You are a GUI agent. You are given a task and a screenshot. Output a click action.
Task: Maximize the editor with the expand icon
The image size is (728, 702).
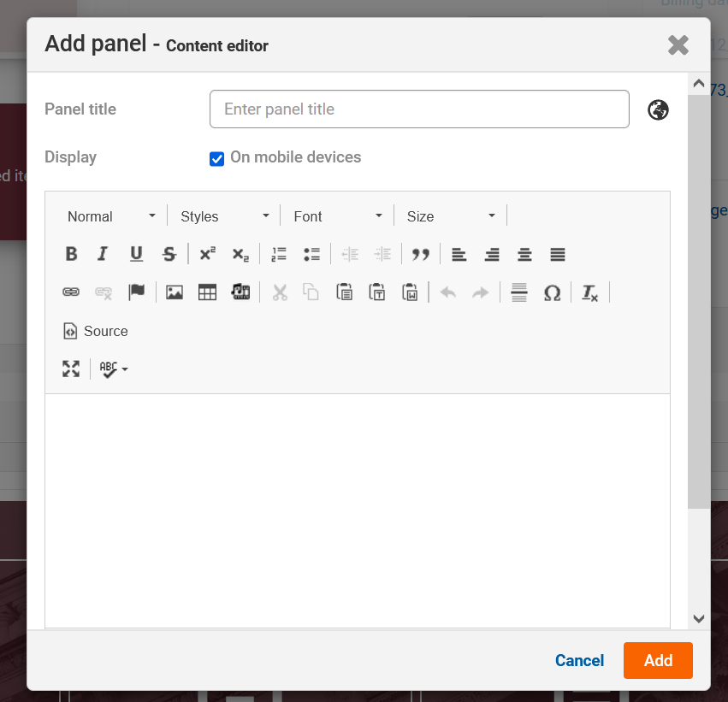71,369
